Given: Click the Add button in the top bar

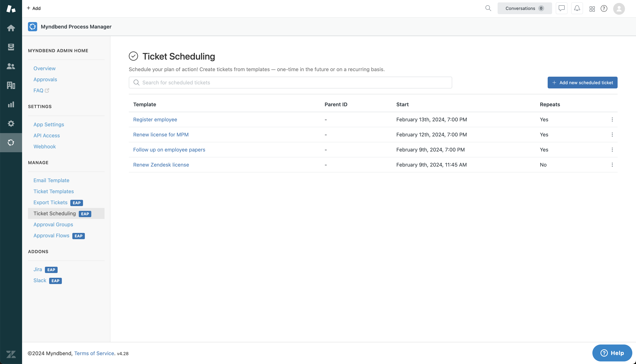Looking at the screenshot, I should point(33,8).
